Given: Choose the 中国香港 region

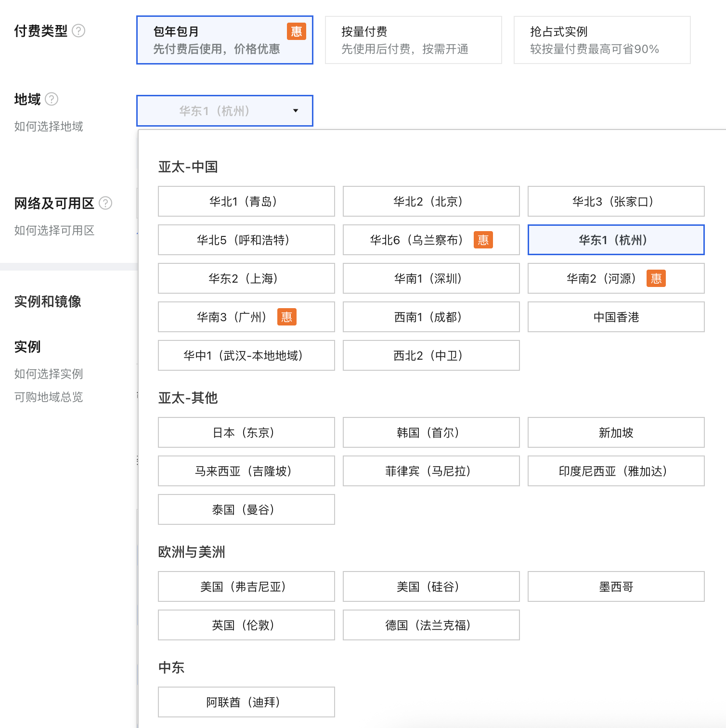Looking at the screenshot, I should [616, 317].
